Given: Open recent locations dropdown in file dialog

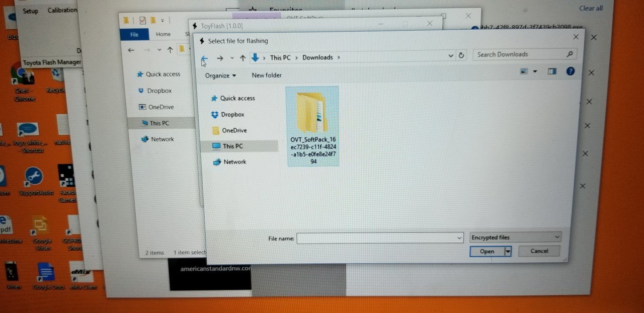Looking at the screenshot, I should click(x=232, y=58).
